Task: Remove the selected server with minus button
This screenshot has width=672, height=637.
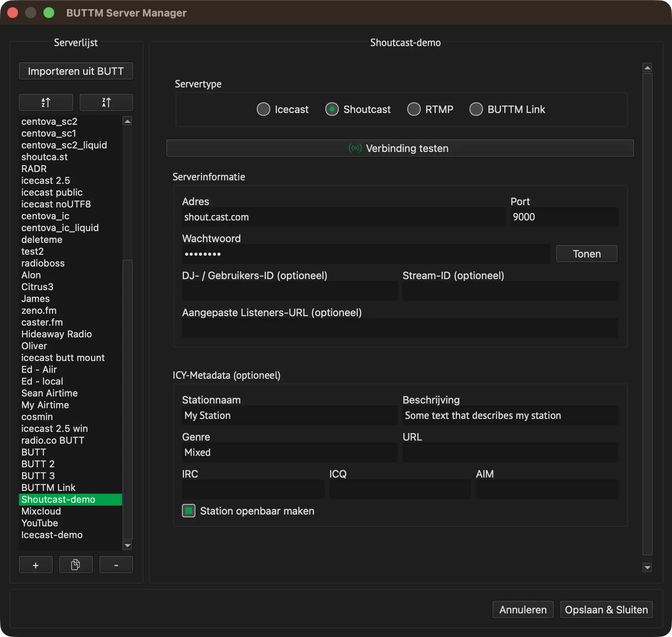Action: point(116,565)
